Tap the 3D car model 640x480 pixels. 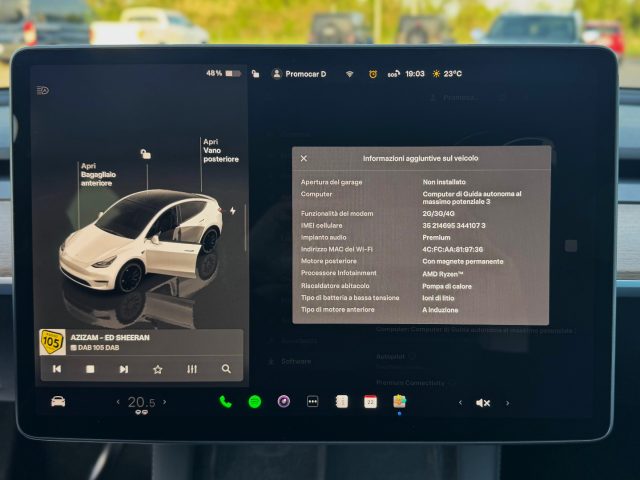(x=142, y=240)
